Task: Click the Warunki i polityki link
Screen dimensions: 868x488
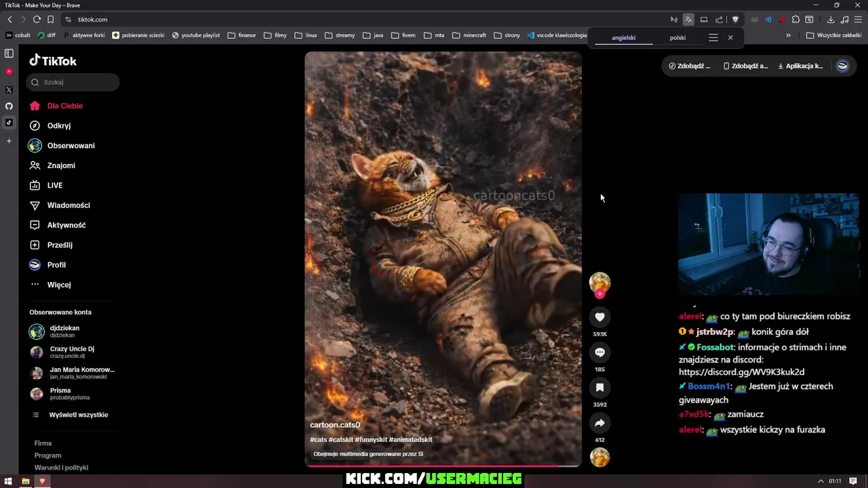Action: coord(61,468)
